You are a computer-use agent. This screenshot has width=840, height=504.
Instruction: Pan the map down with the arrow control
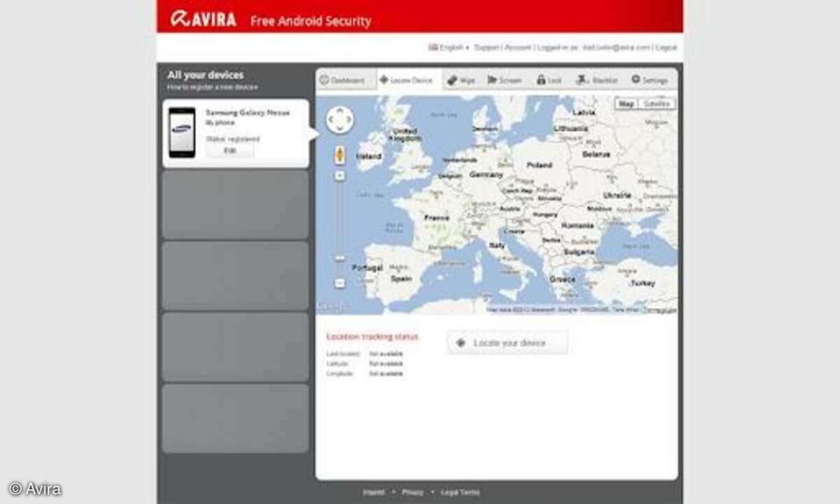(339, 129)
